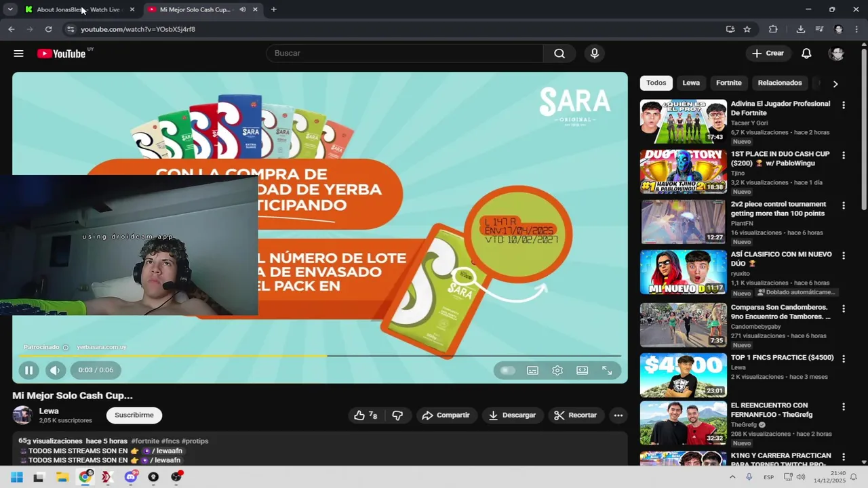Open the account avatar menu
This screenshot has width=868, height=488.
(x=837, y=54)
